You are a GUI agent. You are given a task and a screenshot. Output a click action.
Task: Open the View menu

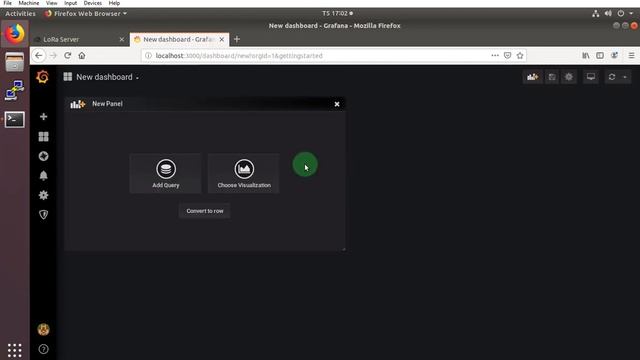click(51, 3)
